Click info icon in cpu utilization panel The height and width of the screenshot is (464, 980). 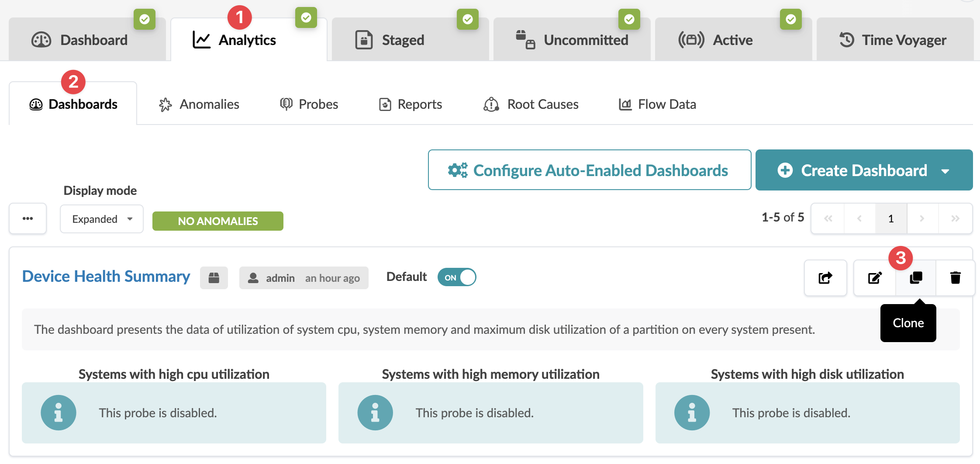click(59, 413)
